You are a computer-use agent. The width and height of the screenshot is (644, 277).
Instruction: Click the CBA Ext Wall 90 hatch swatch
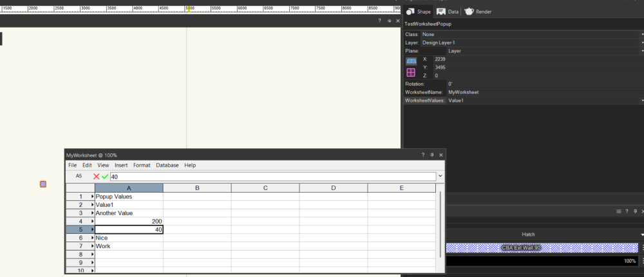click(541, 248)
